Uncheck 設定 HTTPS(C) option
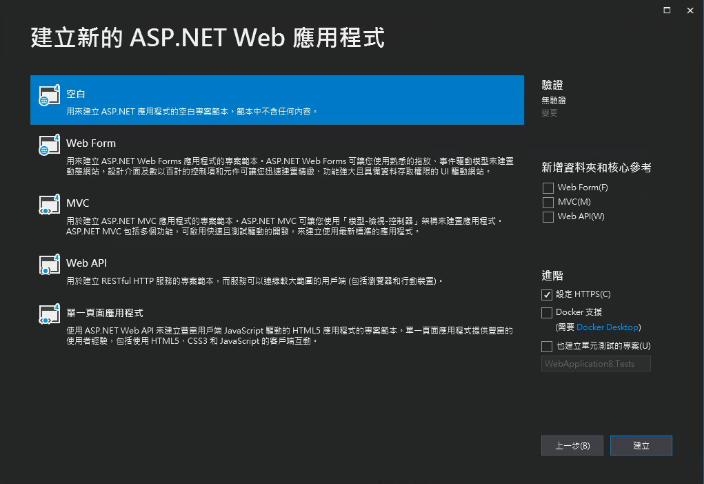The height and width of the screenshot is (484, 704). click(546, 295)
